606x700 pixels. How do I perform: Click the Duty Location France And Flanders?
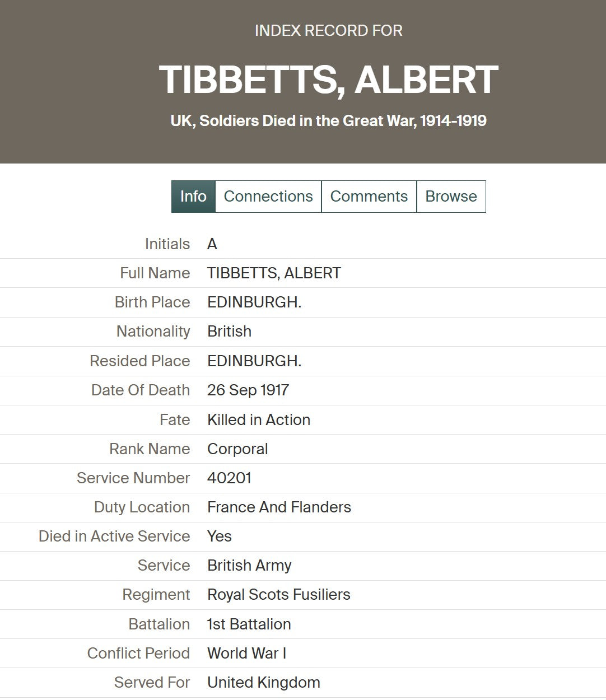point(279,507)
